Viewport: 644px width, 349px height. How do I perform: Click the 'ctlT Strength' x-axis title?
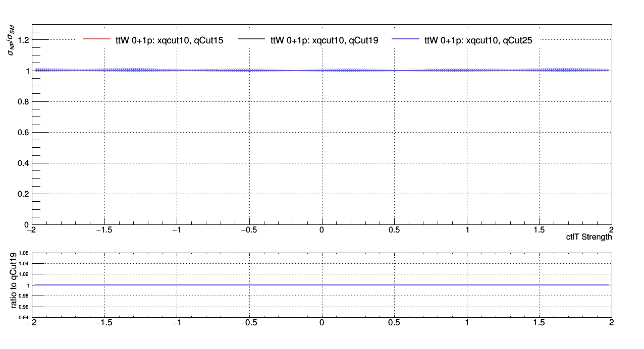click(589, 237)
